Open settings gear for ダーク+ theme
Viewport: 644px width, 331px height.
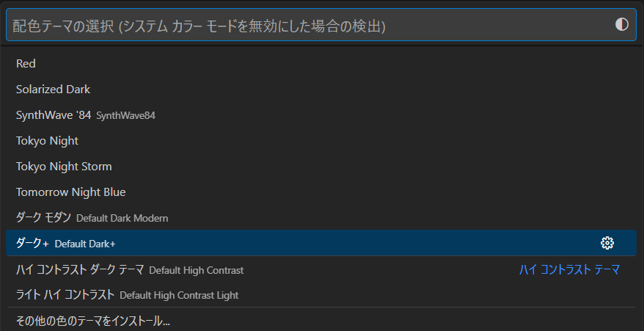(x=607, y=244)
